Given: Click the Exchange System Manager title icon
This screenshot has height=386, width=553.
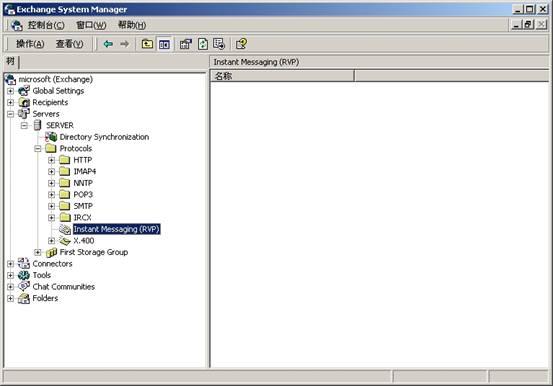Looking at the screenshot, I should click(x=9, y=9).
